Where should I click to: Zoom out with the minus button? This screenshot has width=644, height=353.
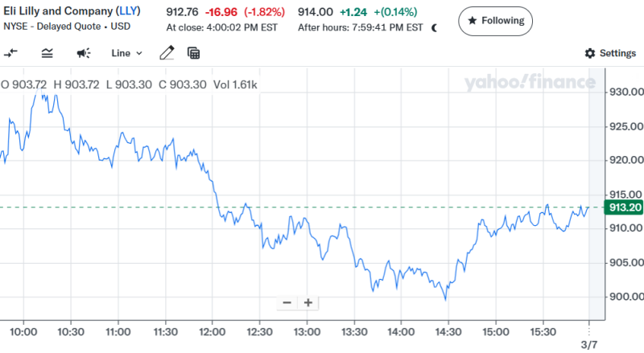(x=287, y=302)
